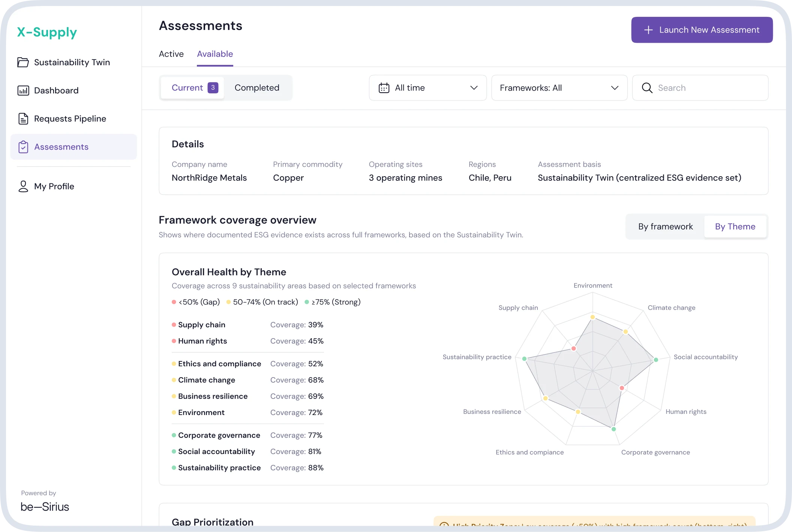Click chevron arrow on All time filter
The height and width of the screenshot is (532, 792).
[x=474, y=88]
